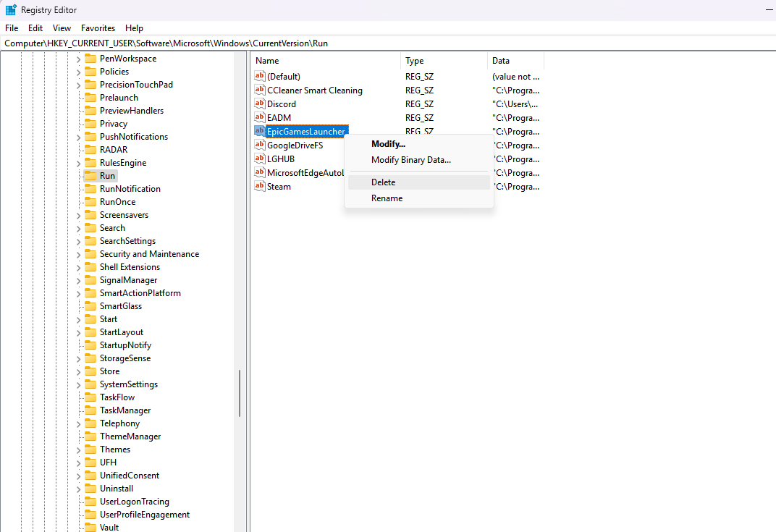Click the Vault folder icon

pos(90,528)
